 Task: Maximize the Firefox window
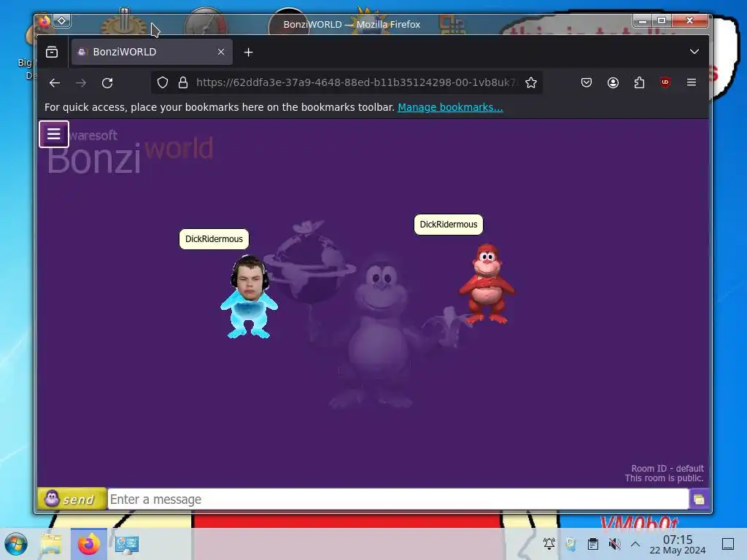662,20
